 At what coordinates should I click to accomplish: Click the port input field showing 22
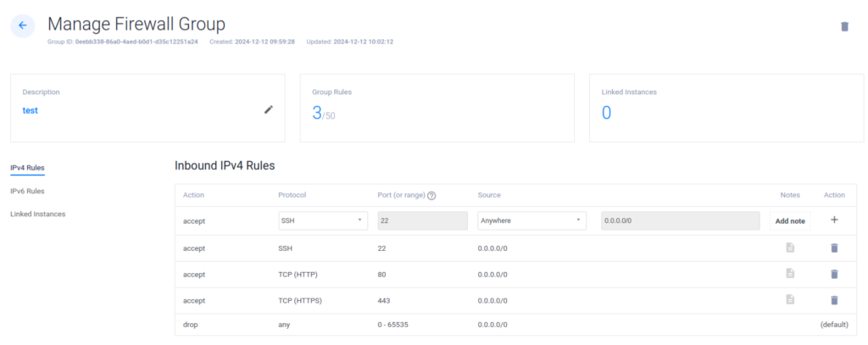421,220
